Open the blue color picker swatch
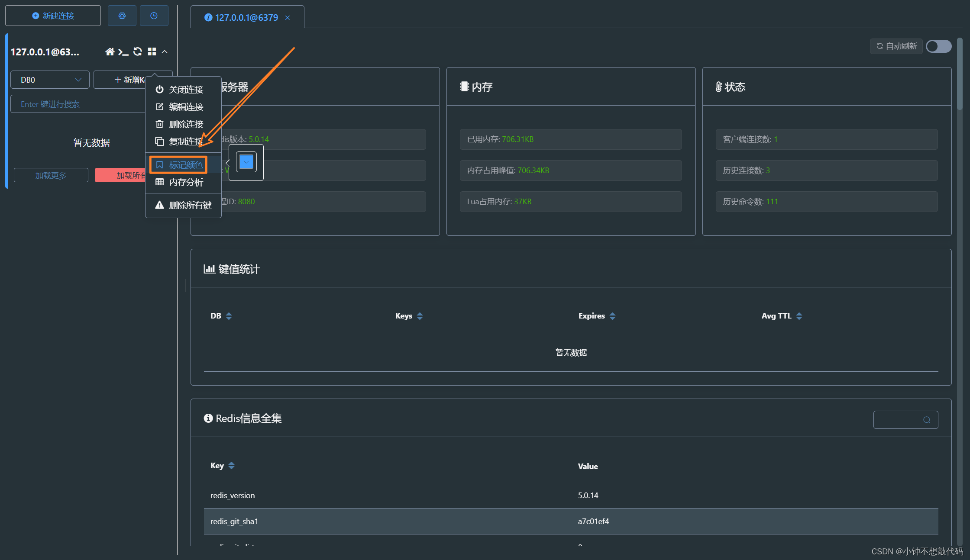 pos(246,162)
